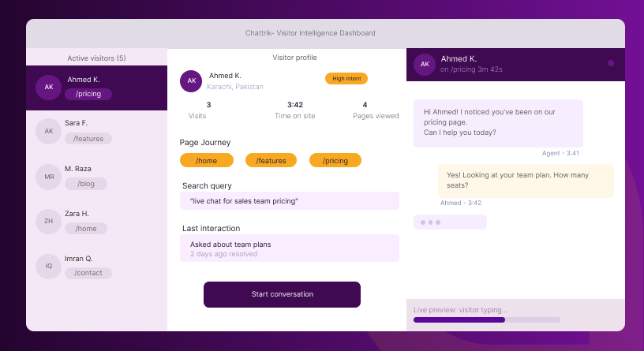Image resolution: width=644 pixels, height=351 pixels.
Task: Click the search query box text
Action: 244,201
